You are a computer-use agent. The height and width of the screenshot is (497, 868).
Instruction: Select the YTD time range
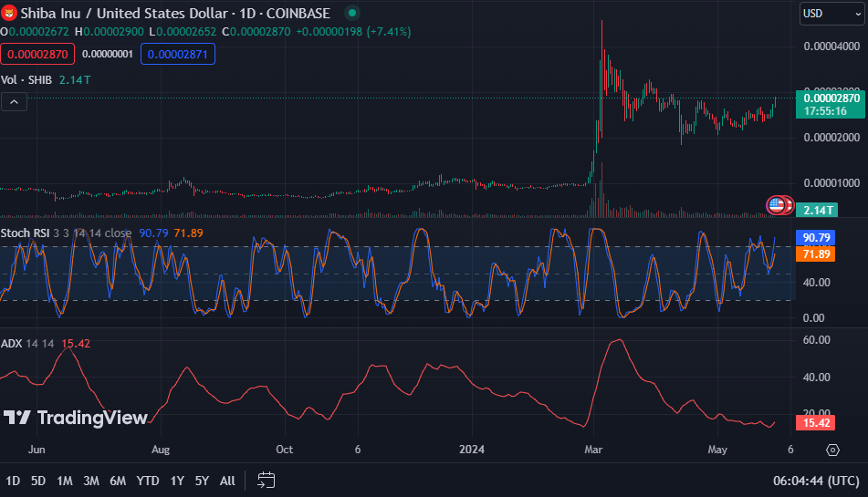[148, 481]
